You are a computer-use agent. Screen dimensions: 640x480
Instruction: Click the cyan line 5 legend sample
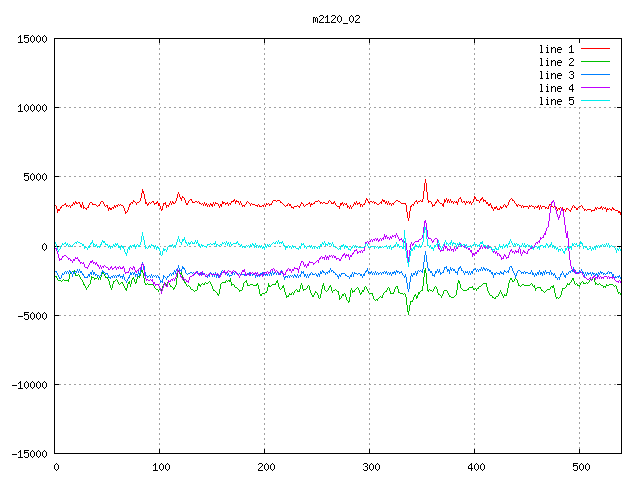pyautogui.click(x=595, y=101)
